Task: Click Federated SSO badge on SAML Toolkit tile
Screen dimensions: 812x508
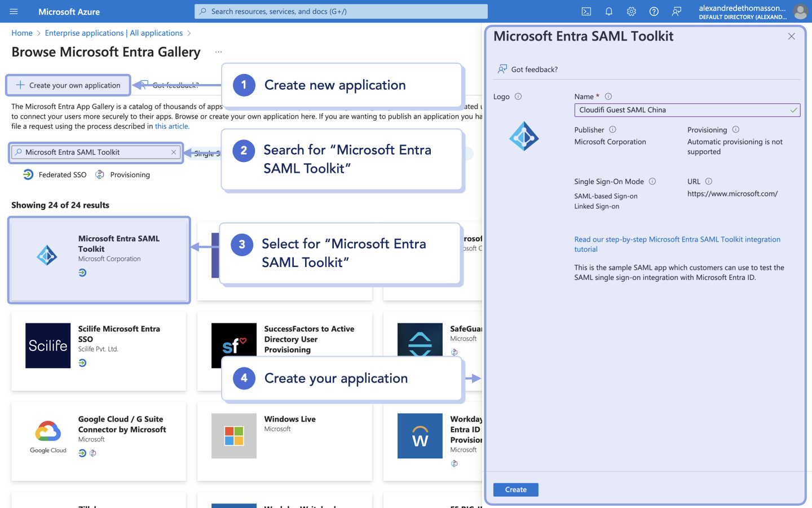Action: (x=83, y=273)
